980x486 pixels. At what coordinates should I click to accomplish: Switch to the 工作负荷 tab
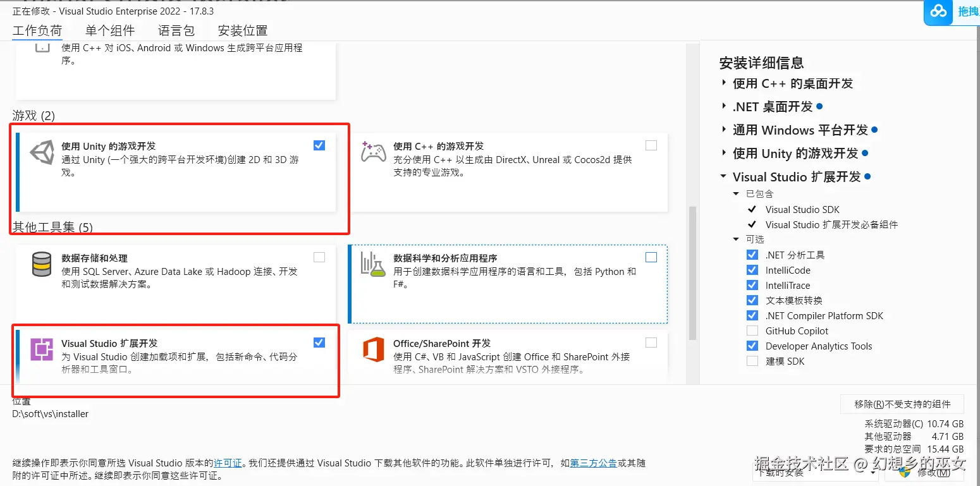(37, 31)
